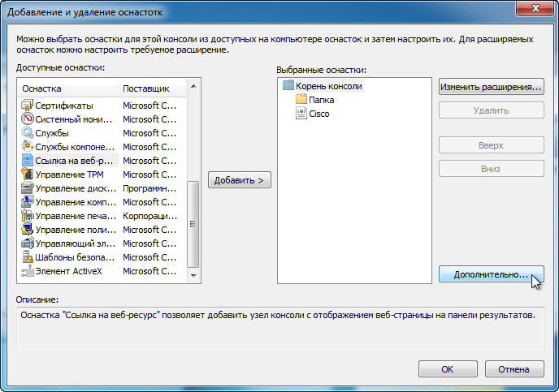Select the Cisco web link node
Screen dimensions: 559x392
[x=319, y=114]
